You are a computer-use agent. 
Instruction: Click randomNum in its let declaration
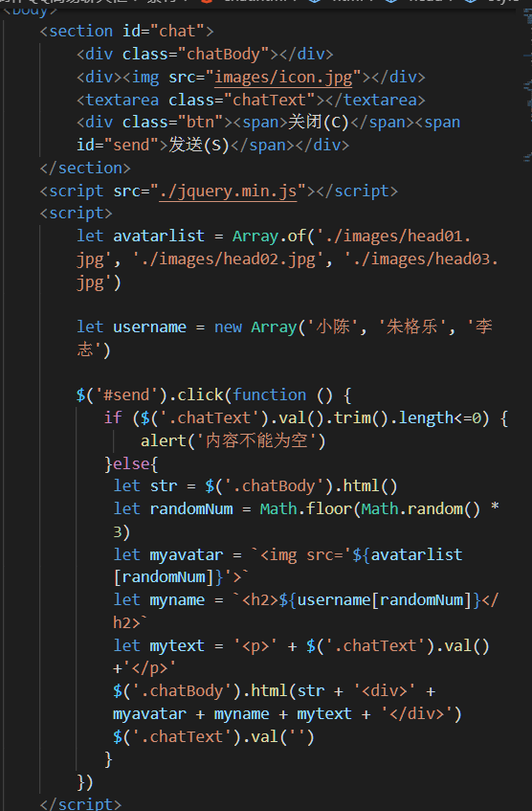[x=191, y=508]
